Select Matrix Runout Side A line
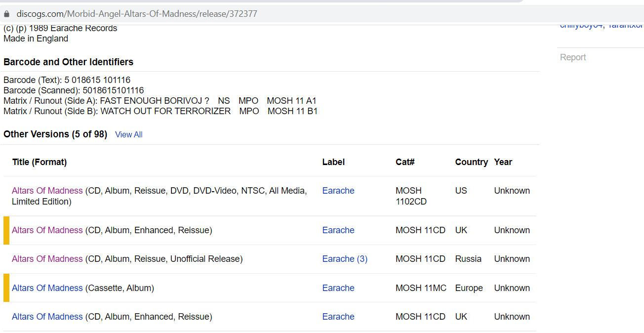 pos(160,101)
